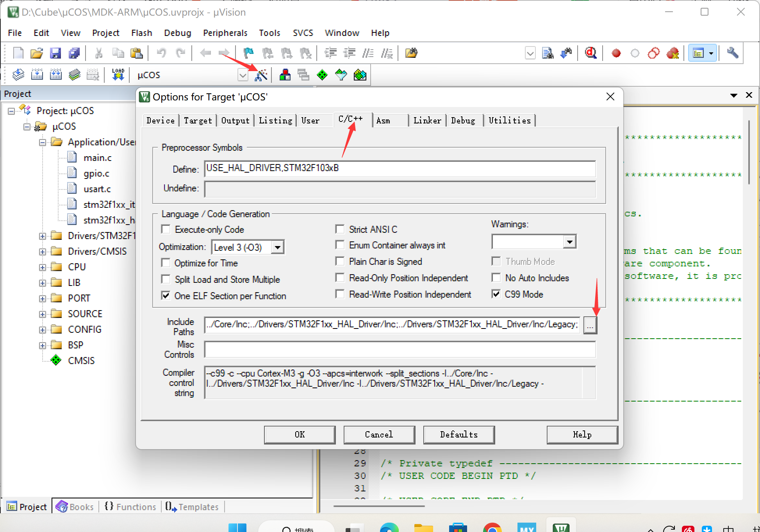Toggle One ELF Section per Function

click(166, 296)
